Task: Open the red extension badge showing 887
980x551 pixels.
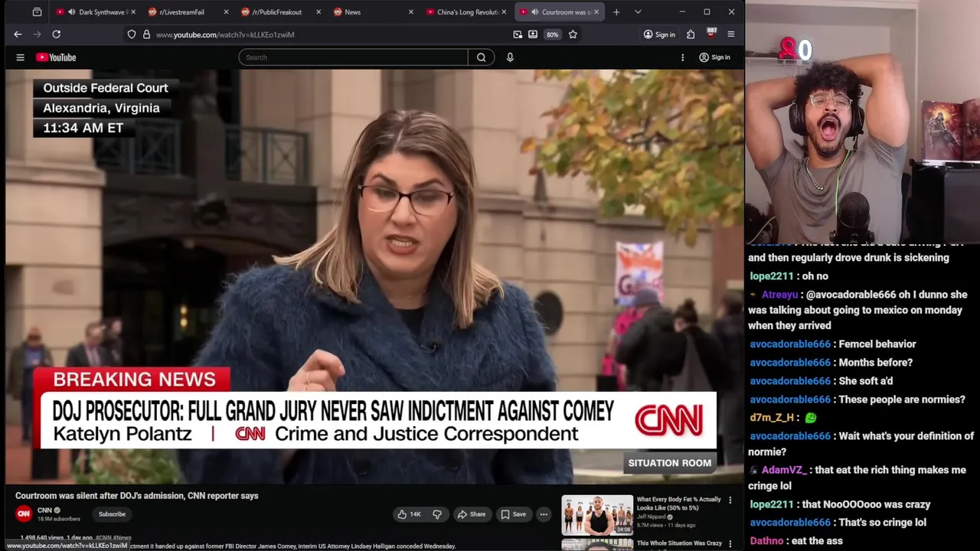Action: coord(710,34)
